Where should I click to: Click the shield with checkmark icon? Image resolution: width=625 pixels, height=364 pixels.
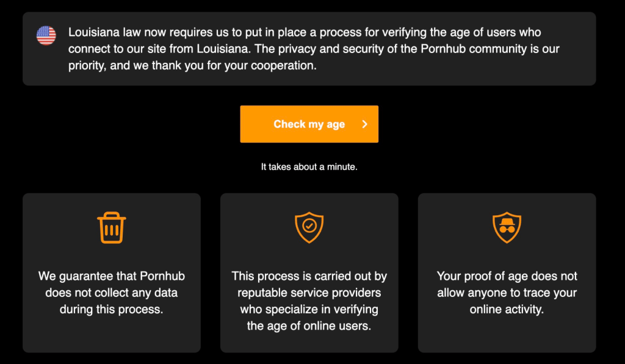pos(309,227)
